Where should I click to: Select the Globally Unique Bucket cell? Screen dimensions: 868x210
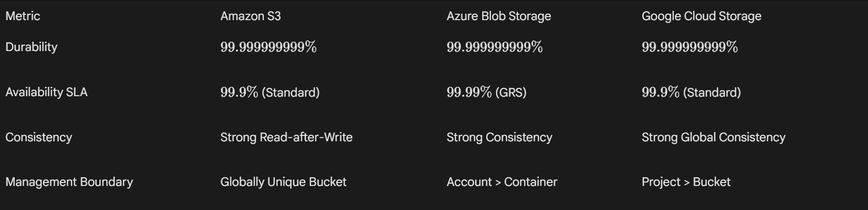(283, 182)
